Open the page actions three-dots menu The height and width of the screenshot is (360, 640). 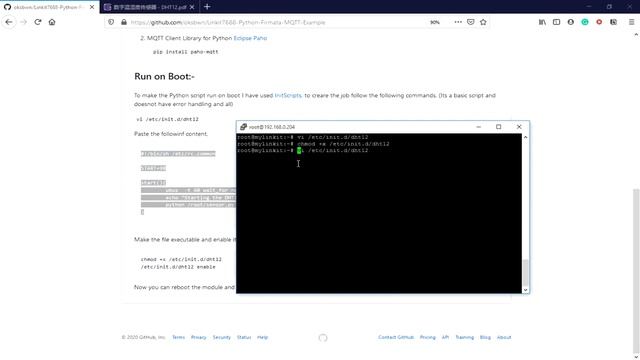(458, 22)
